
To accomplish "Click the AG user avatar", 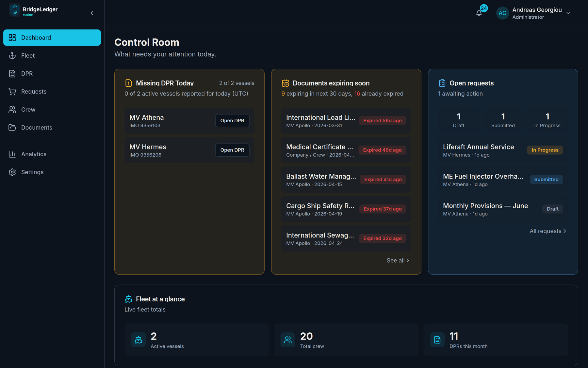I will [502, 13].
